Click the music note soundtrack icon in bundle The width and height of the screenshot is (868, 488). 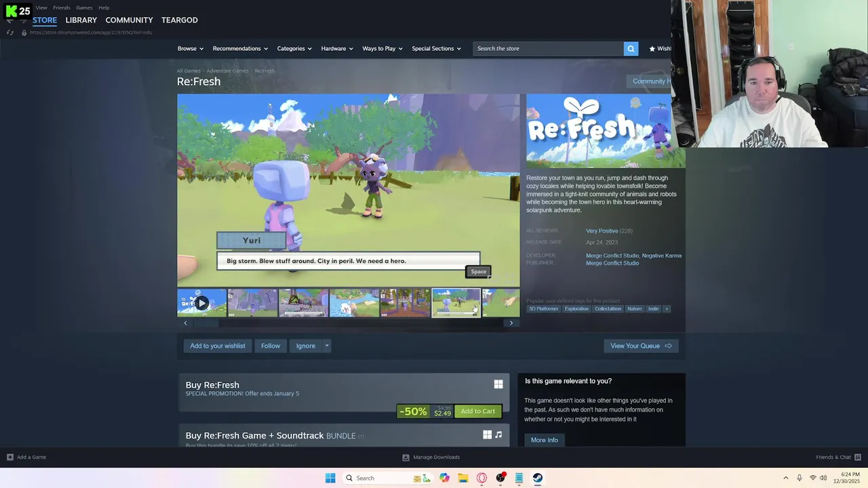[498, 434]
